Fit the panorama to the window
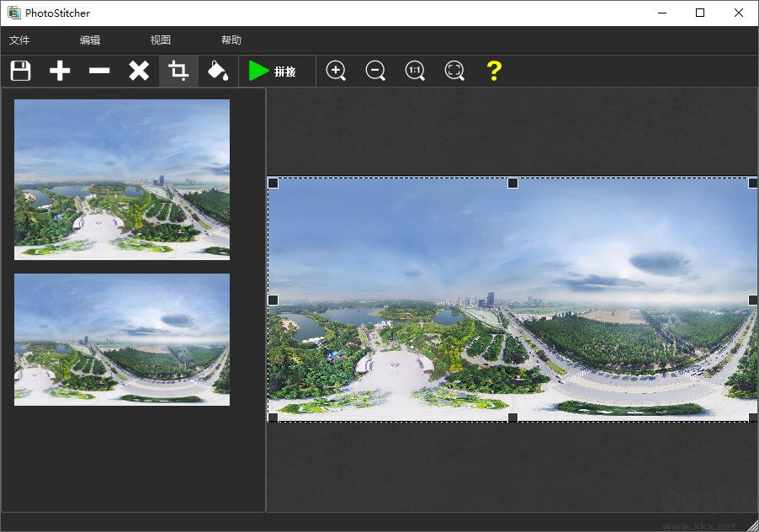 coord(454,71)
